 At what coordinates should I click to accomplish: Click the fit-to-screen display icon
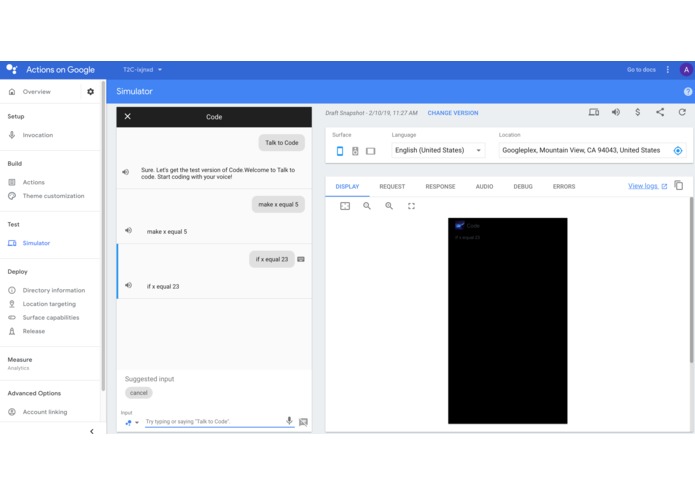[x=345, y=206]
